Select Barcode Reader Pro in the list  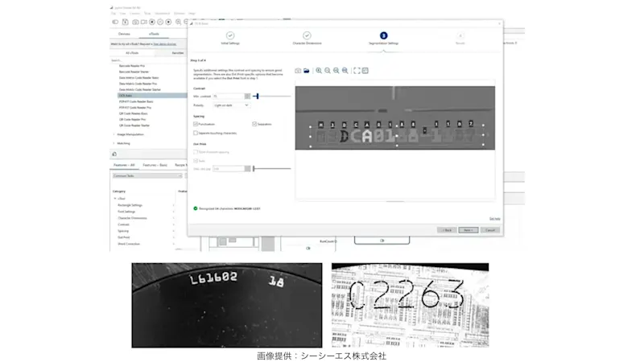coord(132,66)
